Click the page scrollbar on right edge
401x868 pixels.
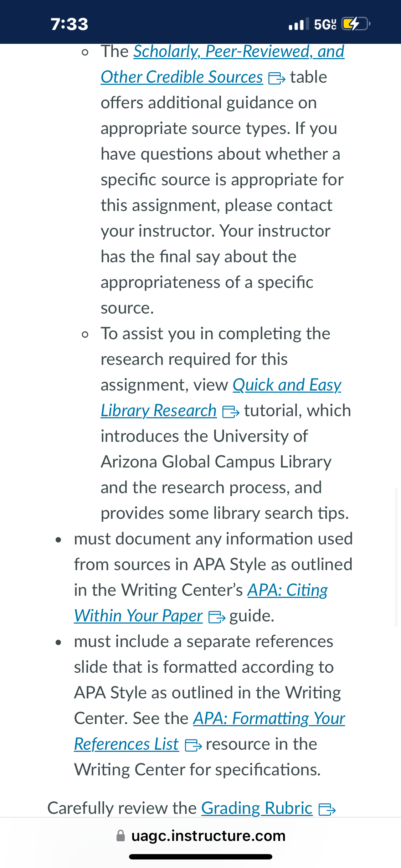click(396, 558)
